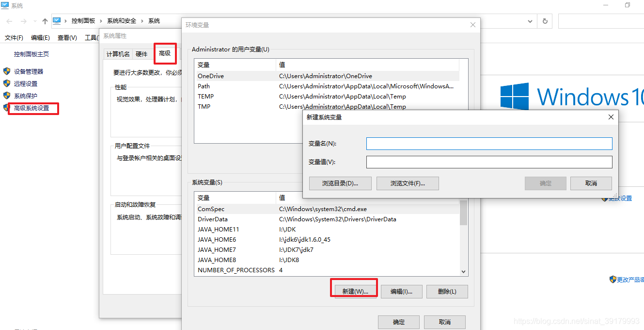The image size is (644, 330).
Task: Click the shield icon beside 设备管理器
Action: click(6, 71)
